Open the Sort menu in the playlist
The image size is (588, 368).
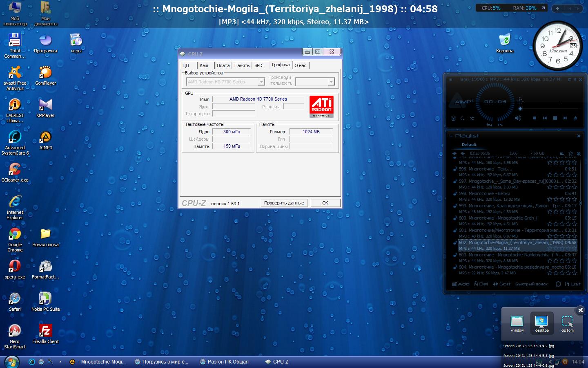pyautogui.click(x=501, y=284)
